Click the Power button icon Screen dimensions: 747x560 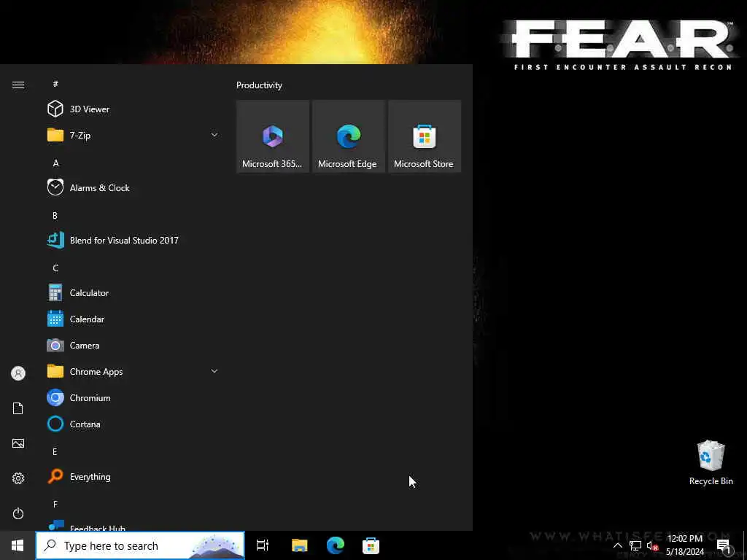pyautogui.click(x=18, y=513)
